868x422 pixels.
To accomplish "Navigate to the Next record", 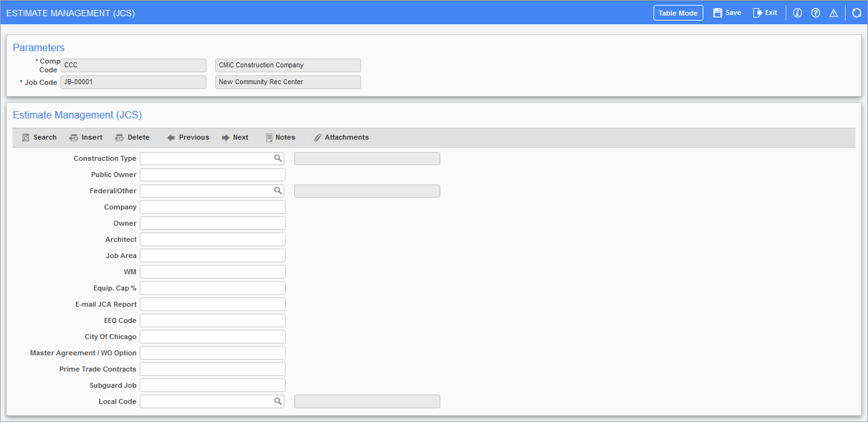I will coord(235,137).
